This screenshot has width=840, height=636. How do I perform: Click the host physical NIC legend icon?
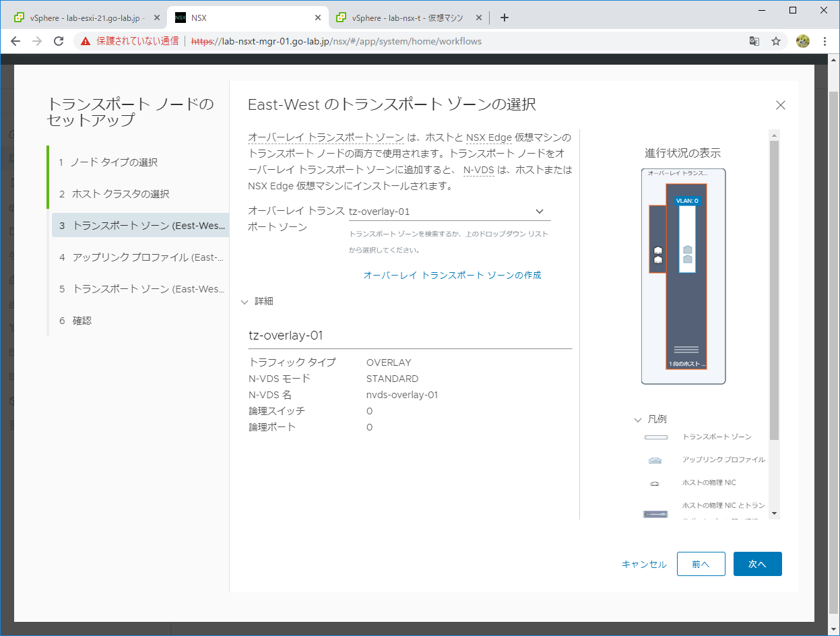coord(655,483)
